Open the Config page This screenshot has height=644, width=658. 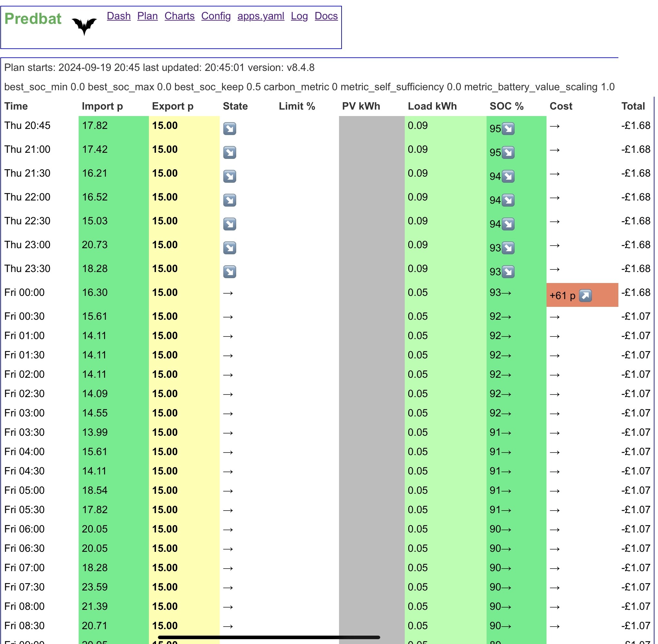click(x=216, y=16)
